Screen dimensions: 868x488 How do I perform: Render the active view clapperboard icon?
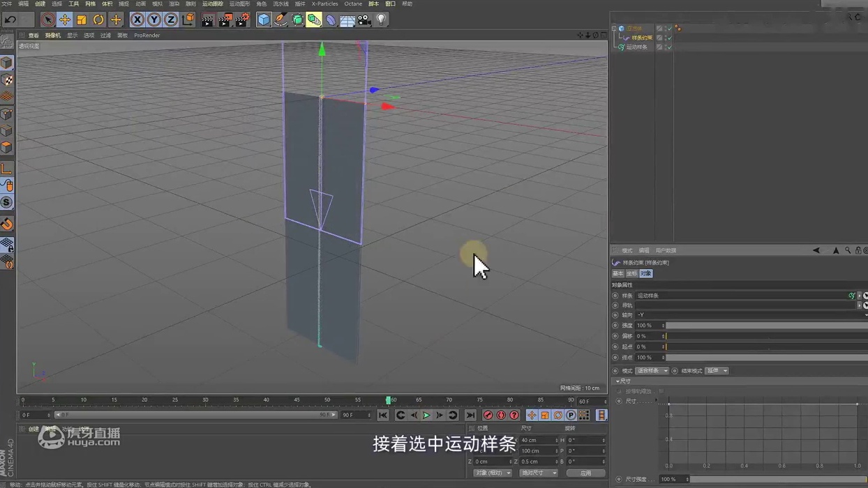[208, 20]
